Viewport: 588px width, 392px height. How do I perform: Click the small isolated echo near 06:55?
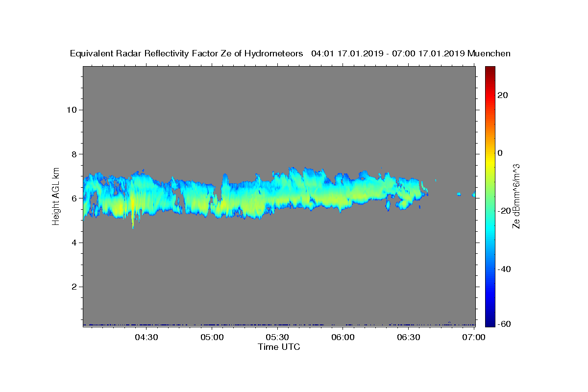(459, 195)
